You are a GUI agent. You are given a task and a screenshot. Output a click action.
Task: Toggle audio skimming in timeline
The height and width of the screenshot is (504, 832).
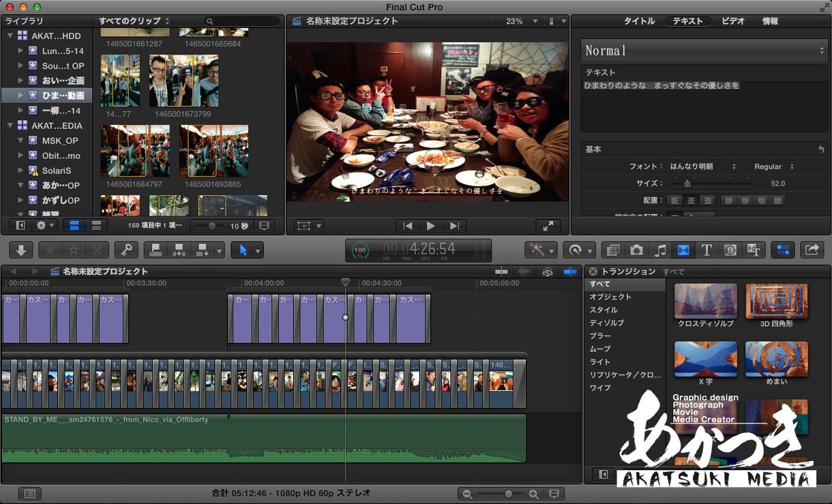coord(524,271)
